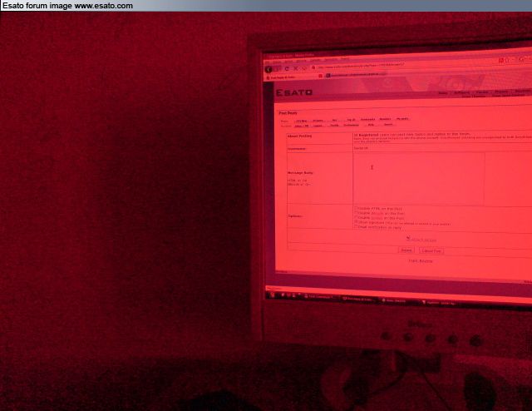Open the Top 20 forum link
Image resolution: width=532 pixels, height=411 pixels.
tap(351, 120)
